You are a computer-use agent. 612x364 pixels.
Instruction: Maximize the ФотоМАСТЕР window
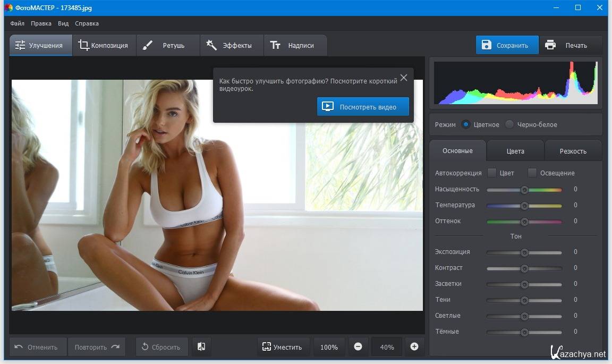pyautogui.click(x=578, y=7)
